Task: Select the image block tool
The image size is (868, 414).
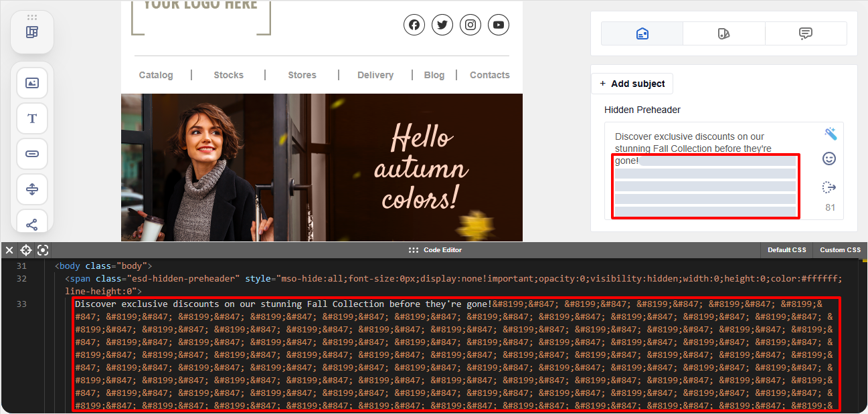Action: (31, 83)
